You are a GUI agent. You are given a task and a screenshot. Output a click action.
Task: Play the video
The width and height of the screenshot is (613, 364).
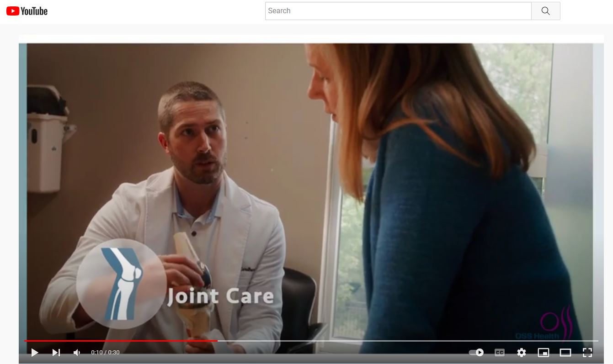pos(35,353)
